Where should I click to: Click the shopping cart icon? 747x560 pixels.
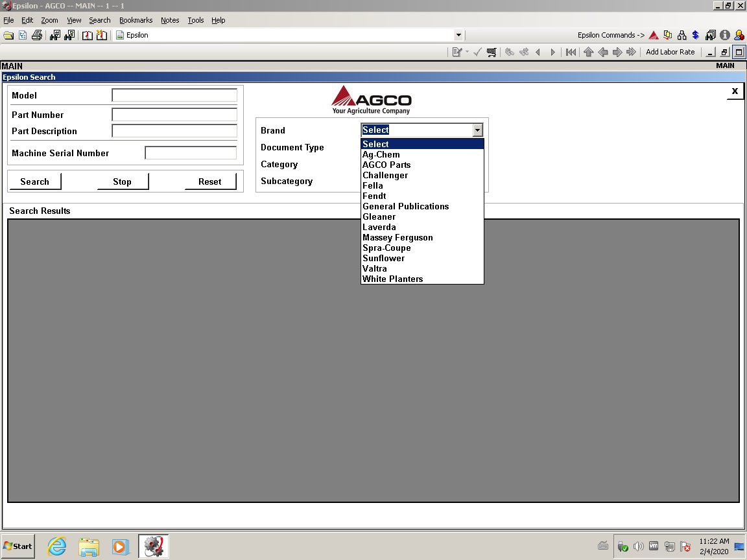[492, 52]
